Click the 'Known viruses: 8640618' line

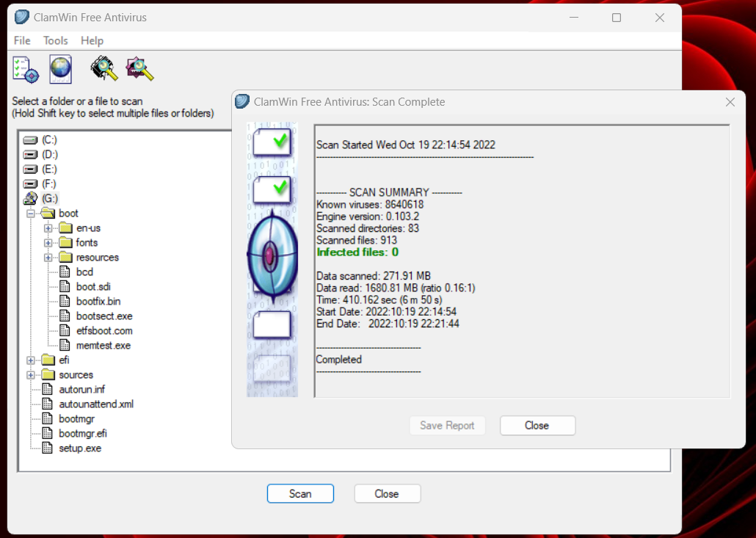coord(370,204)
